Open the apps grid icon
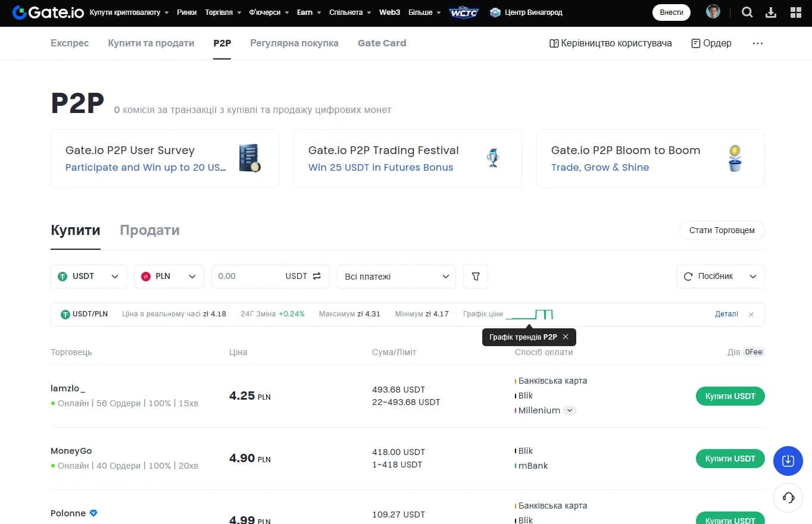Image resolution: width=812 pixels, height=524 pixels. click(795, 12)
